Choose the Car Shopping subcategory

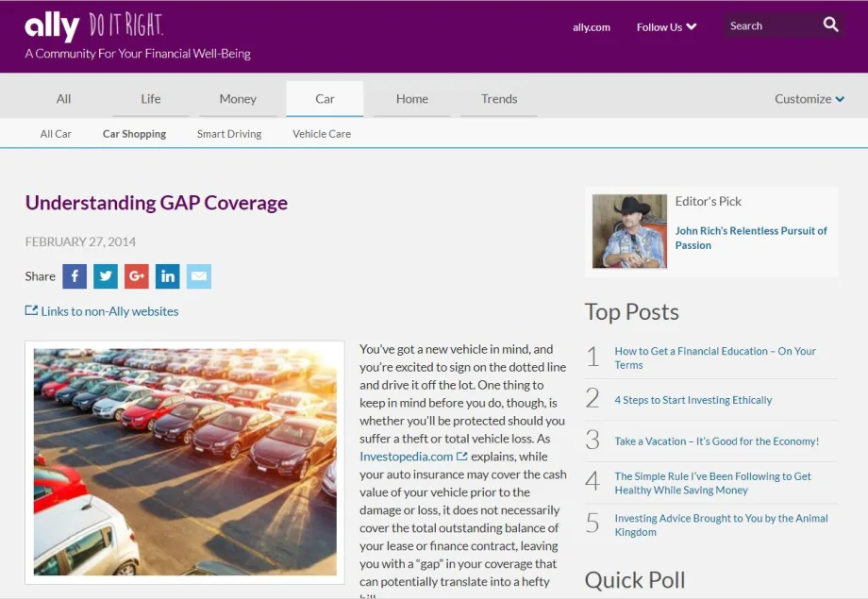tap(135, 134)
